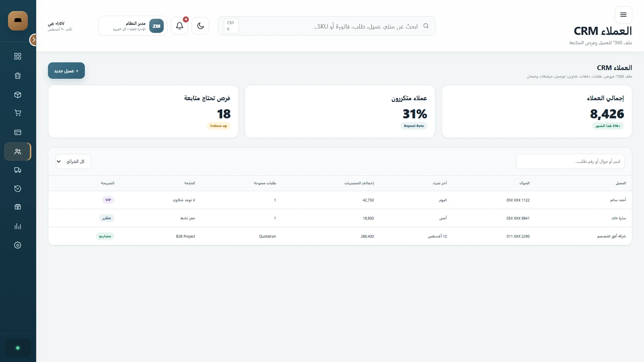Click the Repeat Rate tag

(x=414, y=126)
